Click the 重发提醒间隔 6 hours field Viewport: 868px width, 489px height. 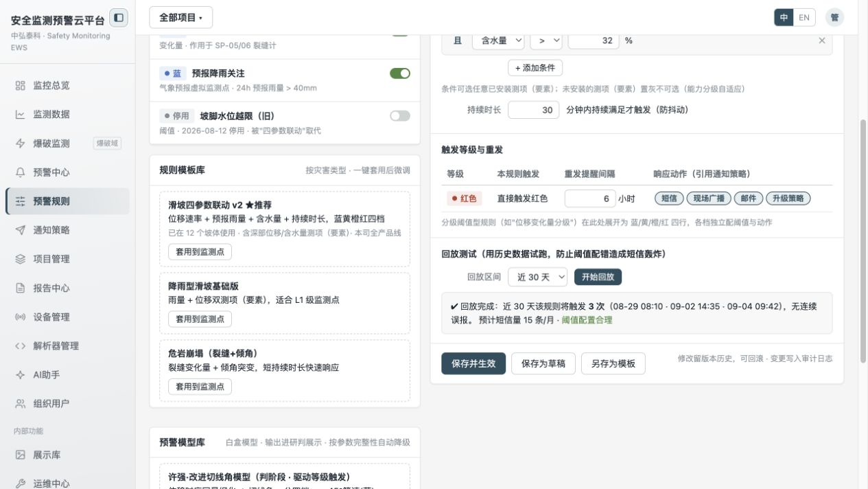(590, 198)
